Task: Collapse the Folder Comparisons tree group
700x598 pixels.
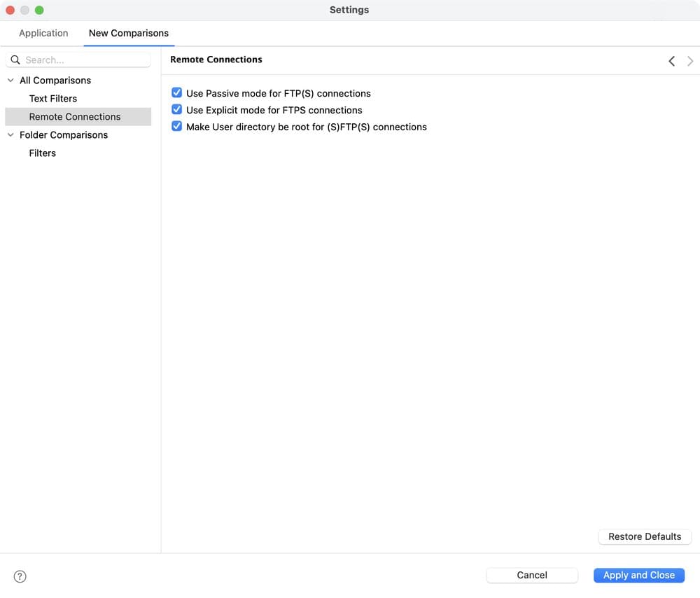Action: click(10, 135)
